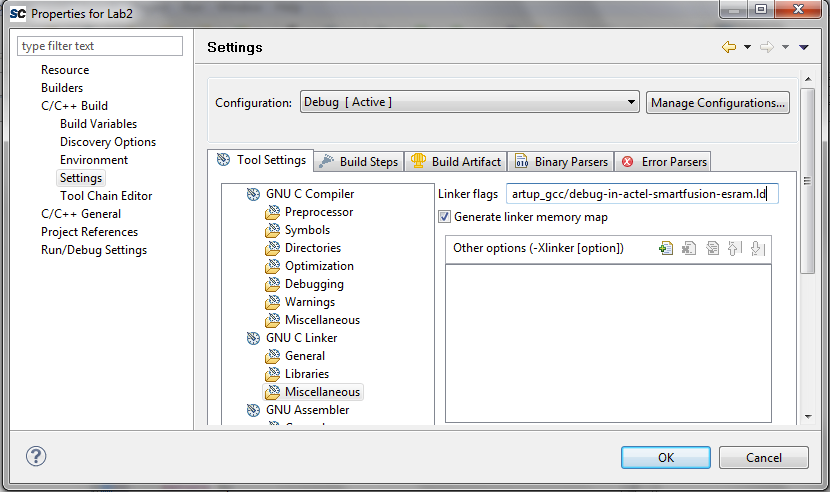
Task: Click the Move Up icon in Other options
Action: pos(735,248)
